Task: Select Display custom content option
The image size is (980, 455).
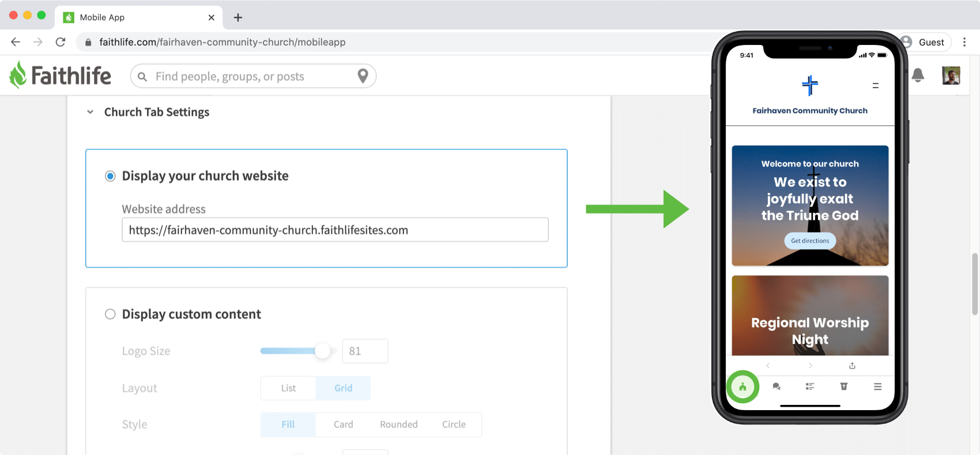Action: point(110,314)
